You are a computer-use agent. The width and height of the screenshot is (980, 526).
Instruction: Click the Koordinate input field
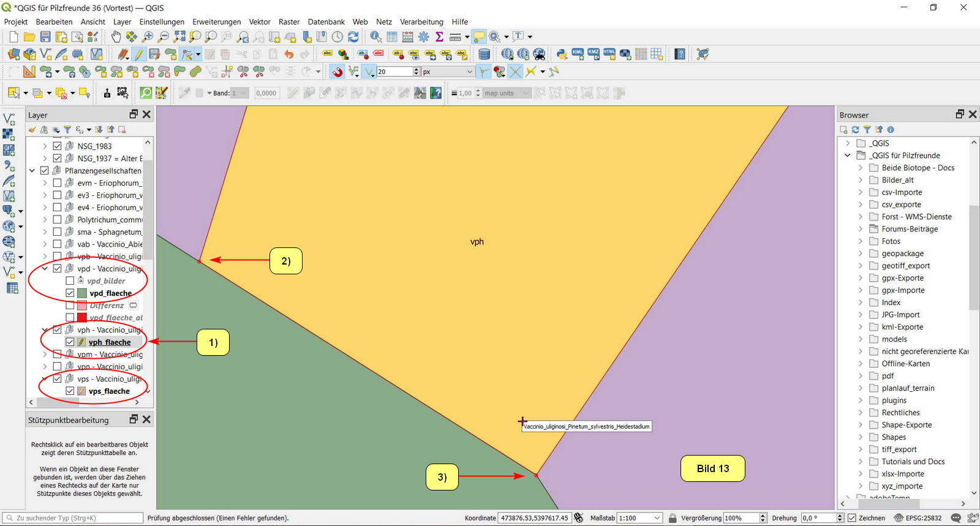point(534,518)
